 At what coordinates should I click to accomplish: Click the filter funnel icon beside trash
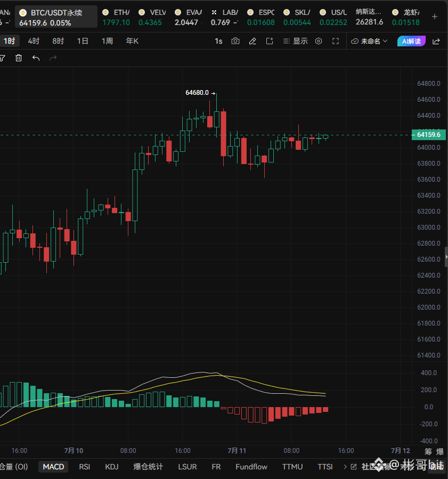pyautogui.click(x=3, y=58)
